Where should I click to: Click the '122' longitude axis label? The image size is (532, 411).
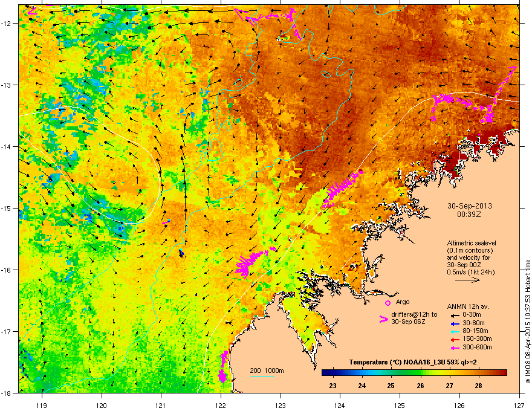click(221, 405)
